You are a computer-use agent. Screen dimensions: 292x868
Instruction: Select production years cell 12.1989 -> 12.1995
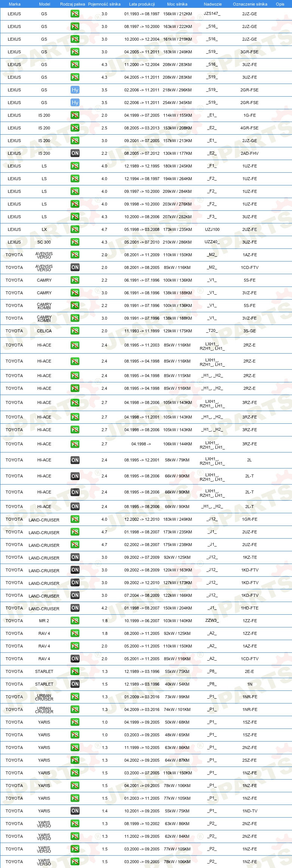(142, 166)
